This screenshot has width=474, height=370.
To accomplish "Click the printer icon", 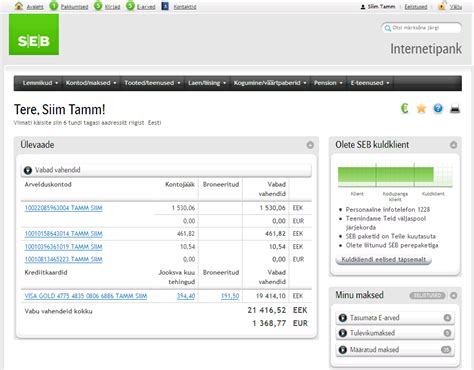I will pos(455,109).
